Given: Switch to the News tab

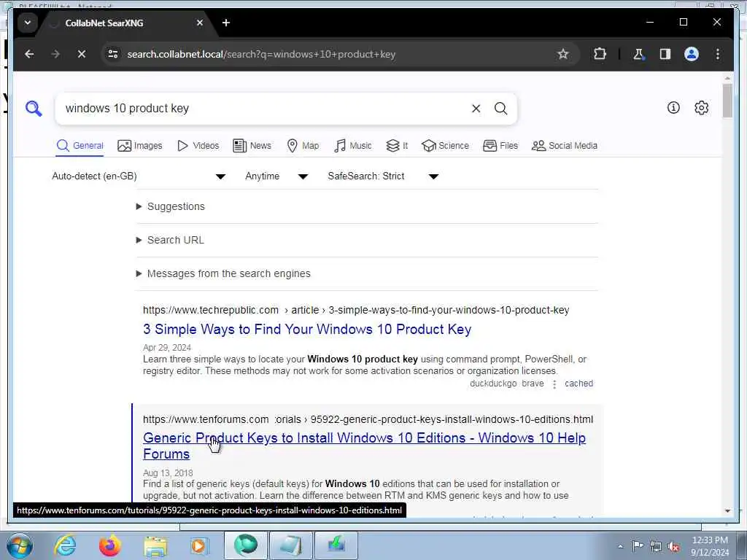Looking at the screenshot, I should tap(252, 146).
